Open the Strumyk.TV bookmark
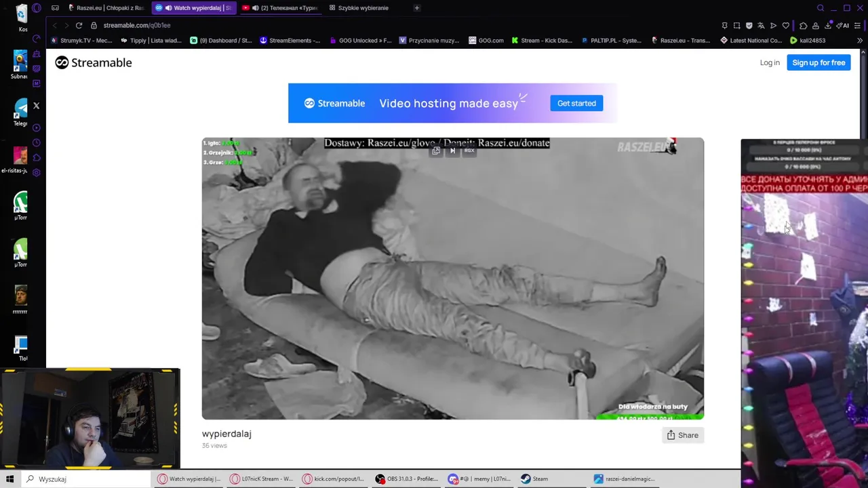The width and height of the screenshot is (868, 488). tap(82, 41)
